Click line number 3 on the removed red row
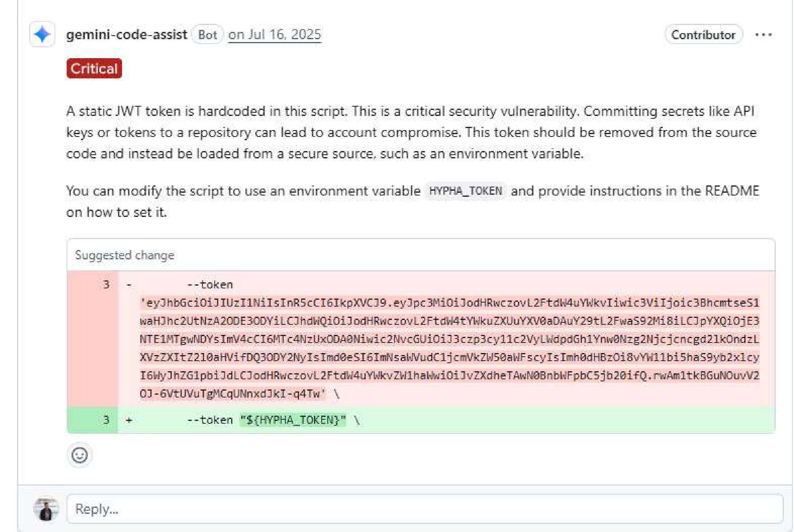794x532 pixels. (x=106, y=284)
